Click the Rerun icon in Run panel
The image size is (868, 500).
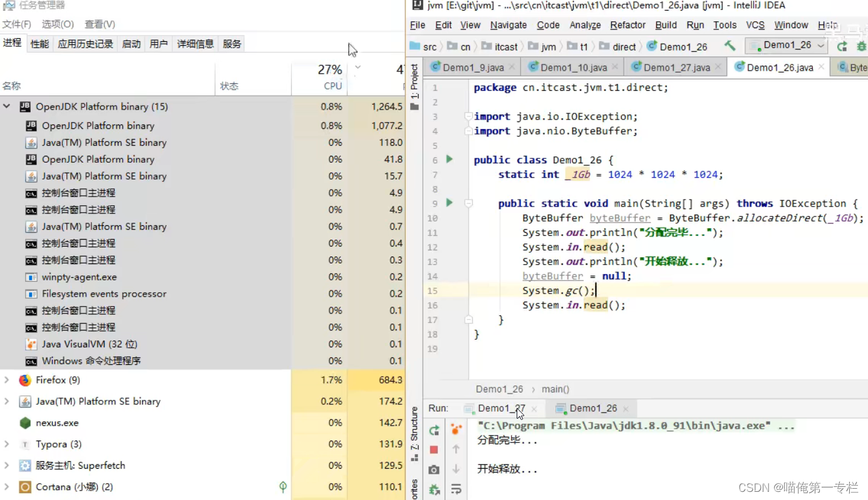tap(434, 430)
